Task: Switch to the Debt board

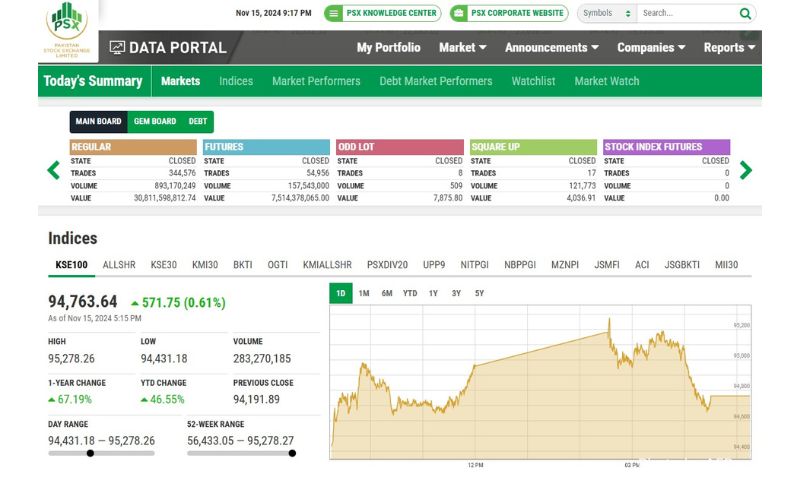Action: click(198, 121)
